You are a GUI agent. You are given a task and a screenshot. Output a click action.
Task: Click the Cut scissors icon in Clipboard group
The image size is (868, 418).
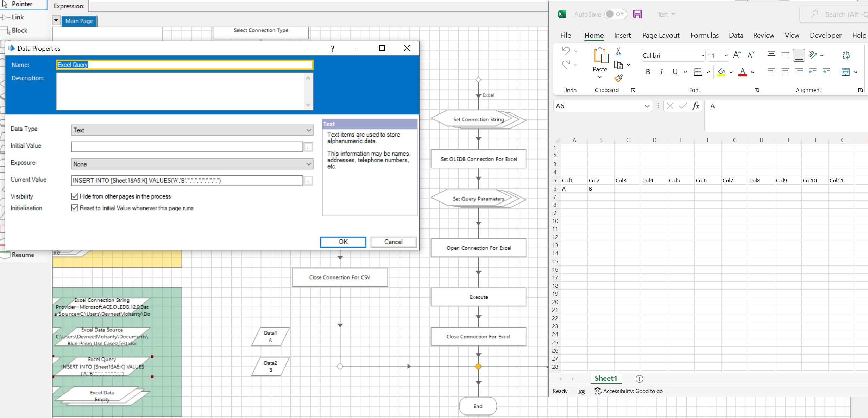click(618, 51)
